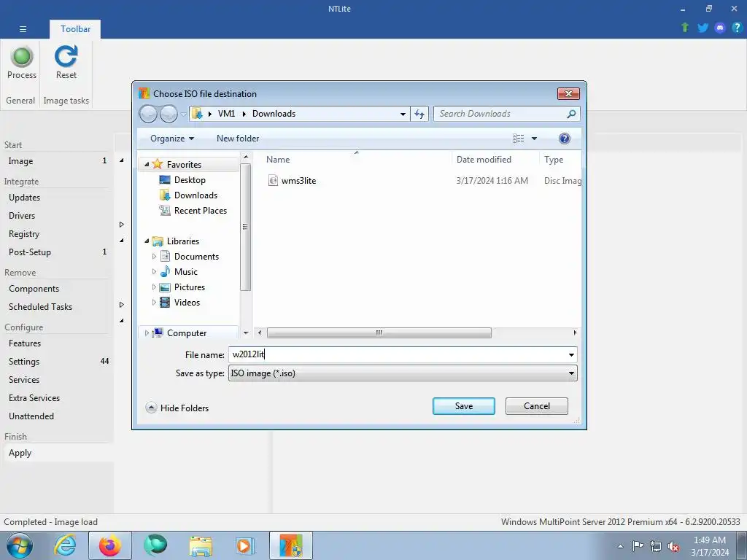Click the refresh button beside address bar
Screen dimensions: 747x560
pyautogui.click(x=419, y=114)
